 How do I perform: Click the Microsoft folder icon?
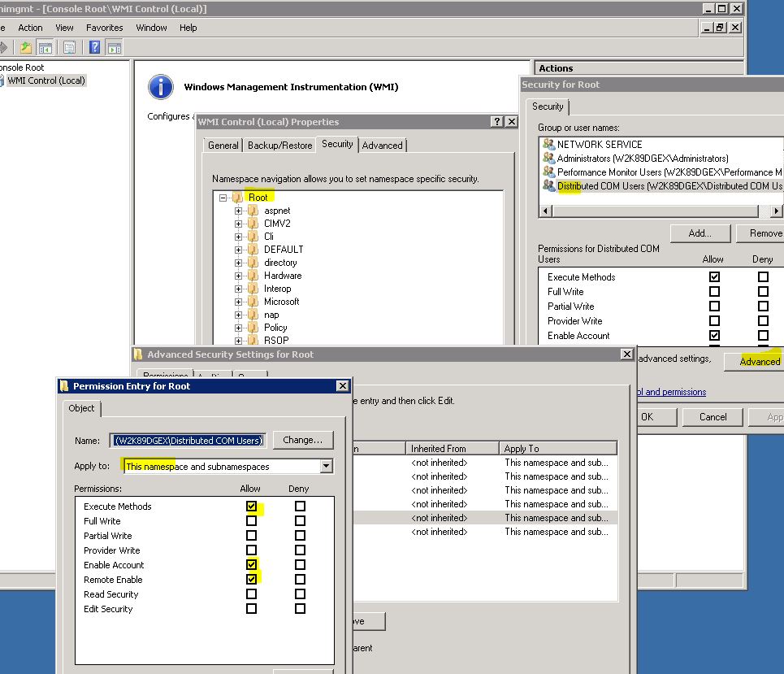[253, 302]
